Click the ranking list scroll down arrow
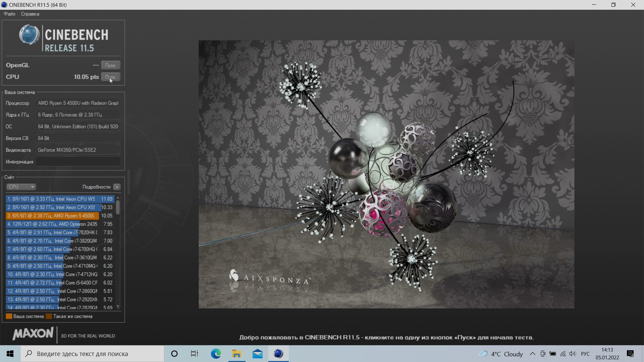The image size is (644, 362). click(x=118, y=307)
